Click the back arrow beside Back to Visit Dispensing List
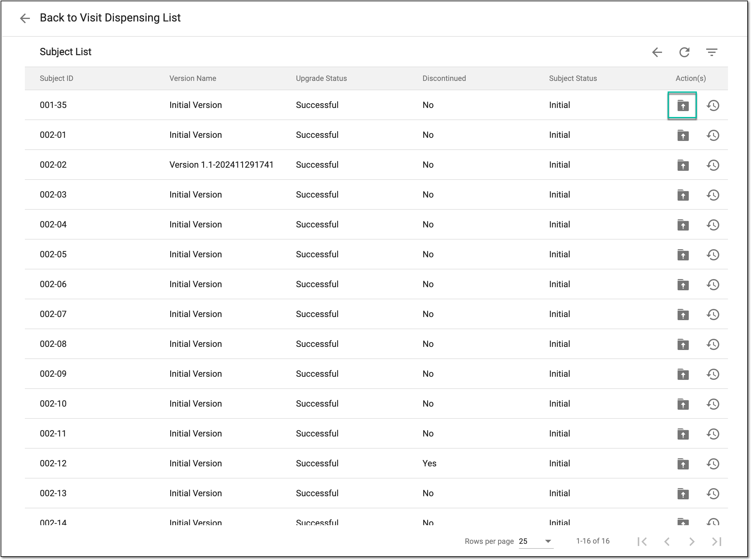 (x=25, y=18)
